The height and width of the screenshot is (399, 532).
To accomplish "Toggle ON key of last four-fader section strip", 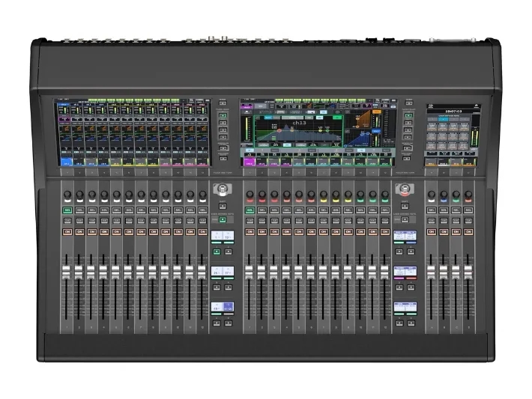I will 468,232.
